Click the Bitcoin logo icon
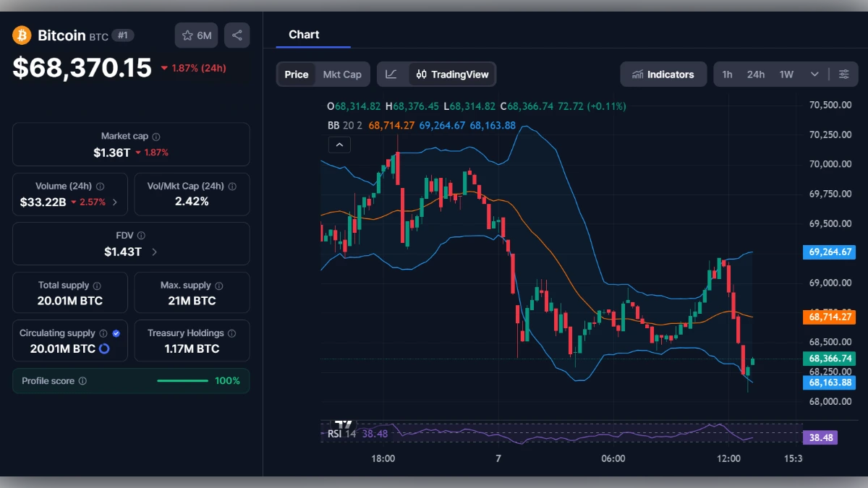 coord(21,35)
